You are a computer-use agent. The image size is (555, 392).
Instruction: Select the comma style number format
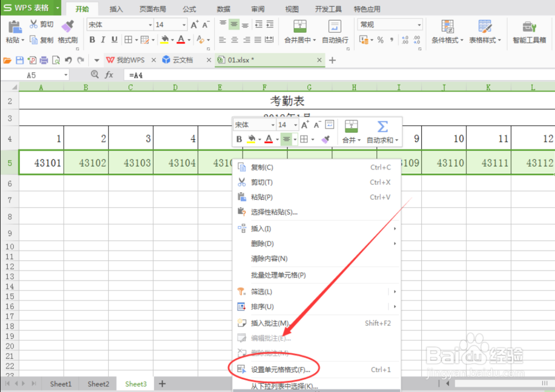pos(392,40)
